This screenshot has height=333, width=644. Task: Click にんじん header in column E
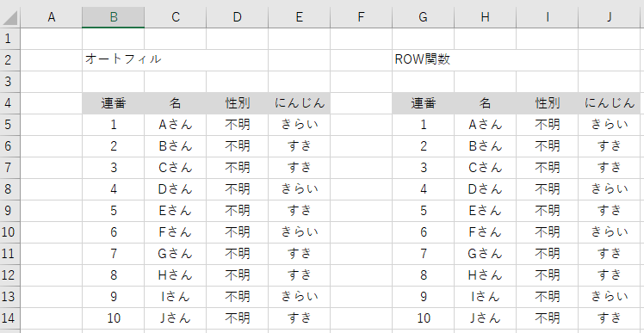[x=300, y=103]
